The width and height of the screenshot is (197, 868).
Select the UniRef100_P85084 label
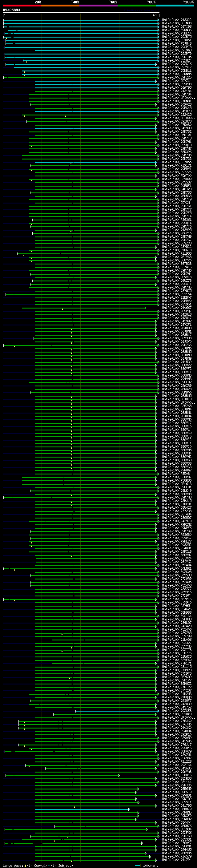tap(176, 474)
